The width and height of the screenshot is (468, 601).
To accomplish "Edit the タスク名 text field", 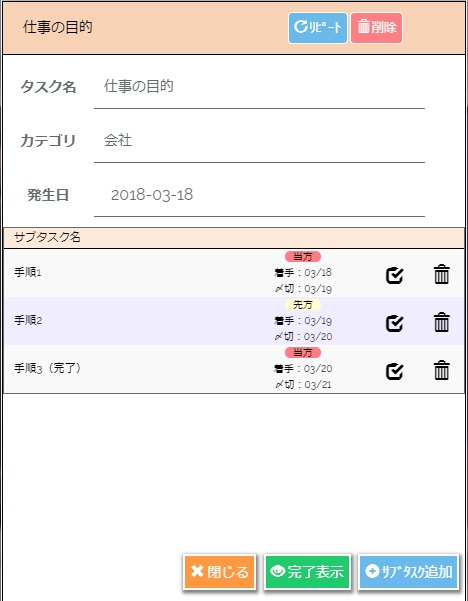I will click(259, 87).
